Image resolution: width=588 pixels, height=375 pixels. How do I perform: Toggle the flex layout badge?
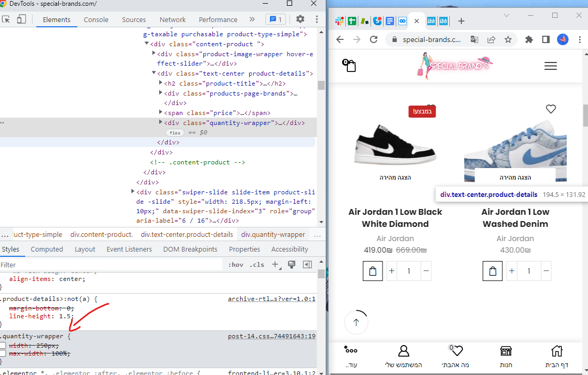tap(175, 133)
